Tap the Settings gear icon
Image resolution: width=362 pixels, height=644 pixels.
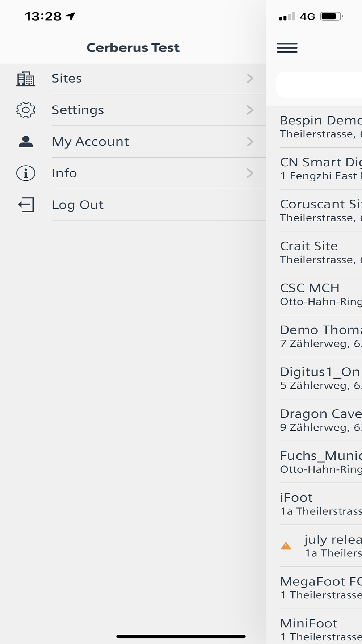coord(26,110)
